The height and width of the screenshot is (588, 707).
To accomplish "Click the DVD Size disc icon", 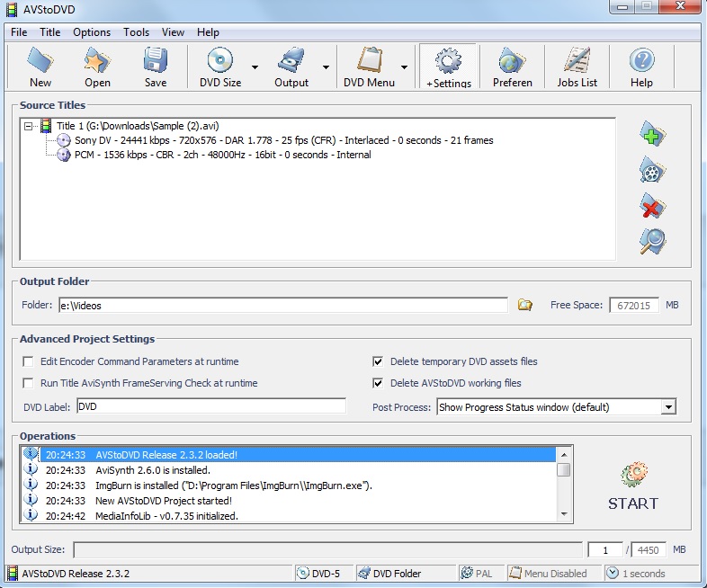I will pos(220,60).
